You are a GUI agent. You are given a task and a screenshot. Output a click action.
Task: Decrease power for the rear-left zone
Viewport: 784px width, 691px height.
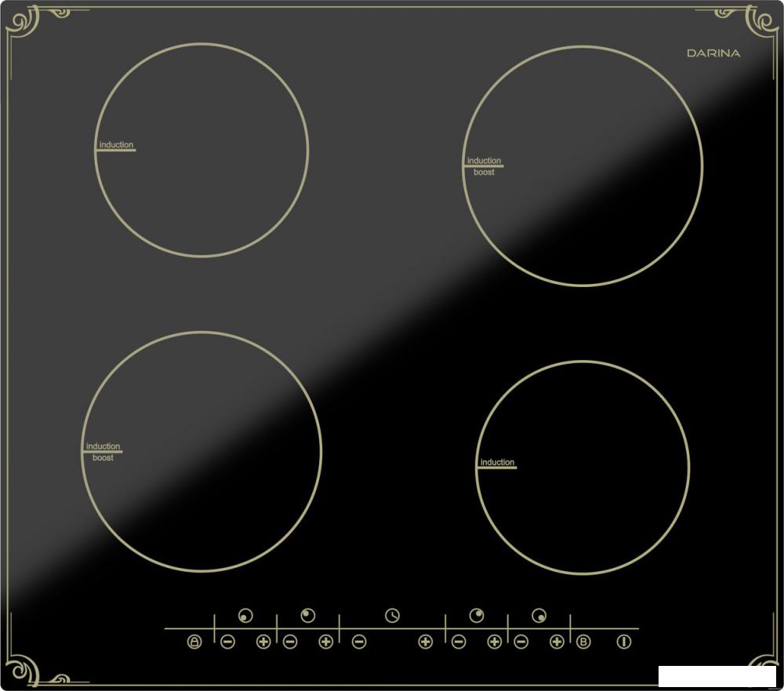pos(290,642)
